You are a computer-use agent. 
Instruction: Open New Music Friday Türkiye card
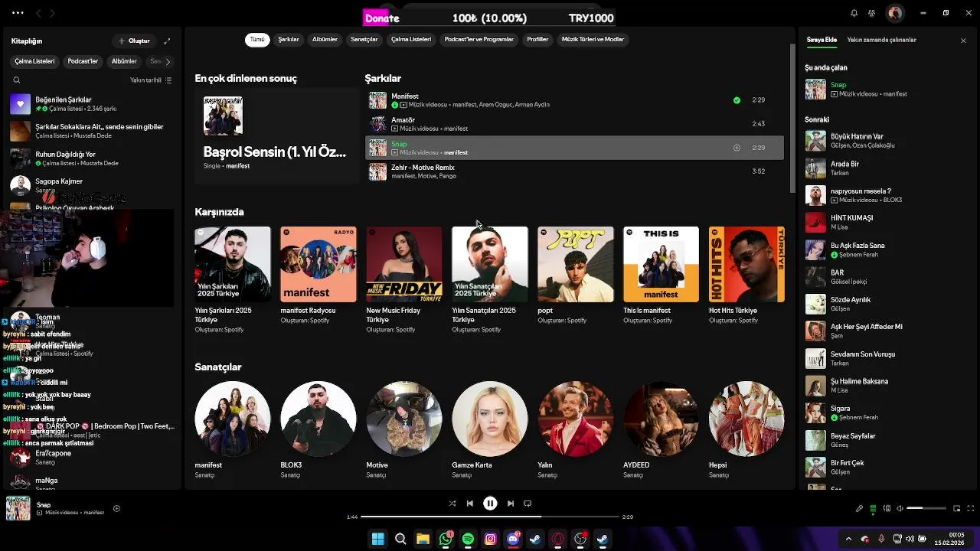click(404, 279)
